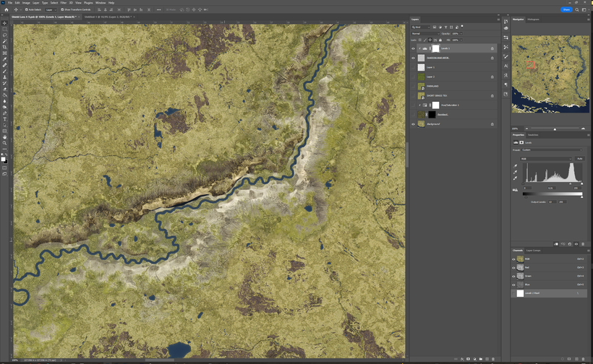Open the Search icon next to Share

pyautogui.click(x=578, y=9)
